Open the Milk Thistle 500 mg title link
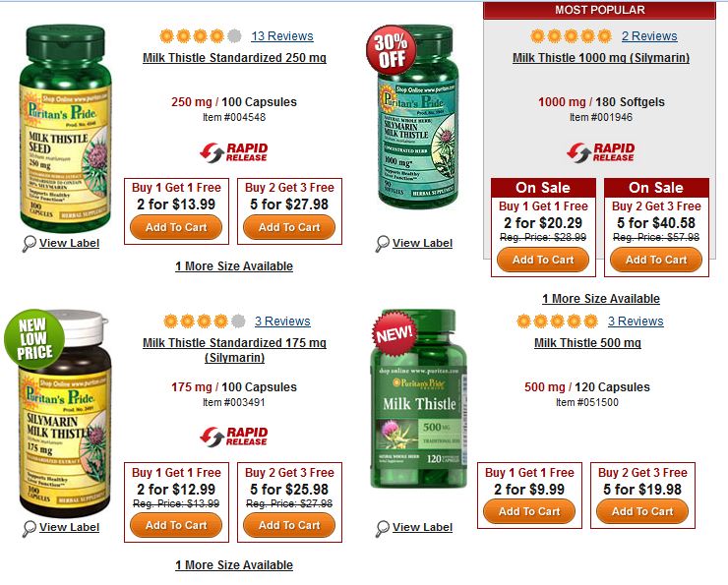 587,343
